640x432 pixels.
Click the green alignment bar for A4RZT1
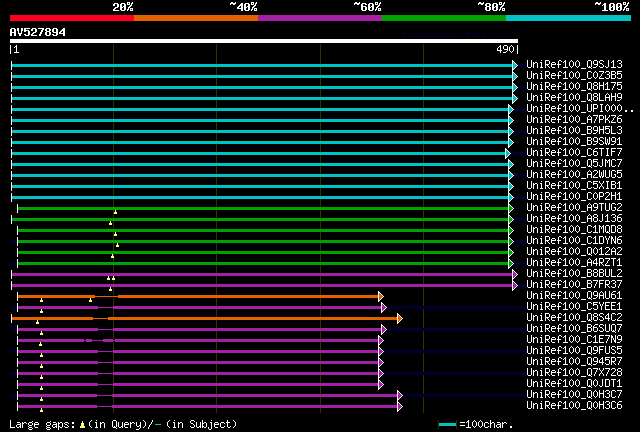(x=265, y=264)
